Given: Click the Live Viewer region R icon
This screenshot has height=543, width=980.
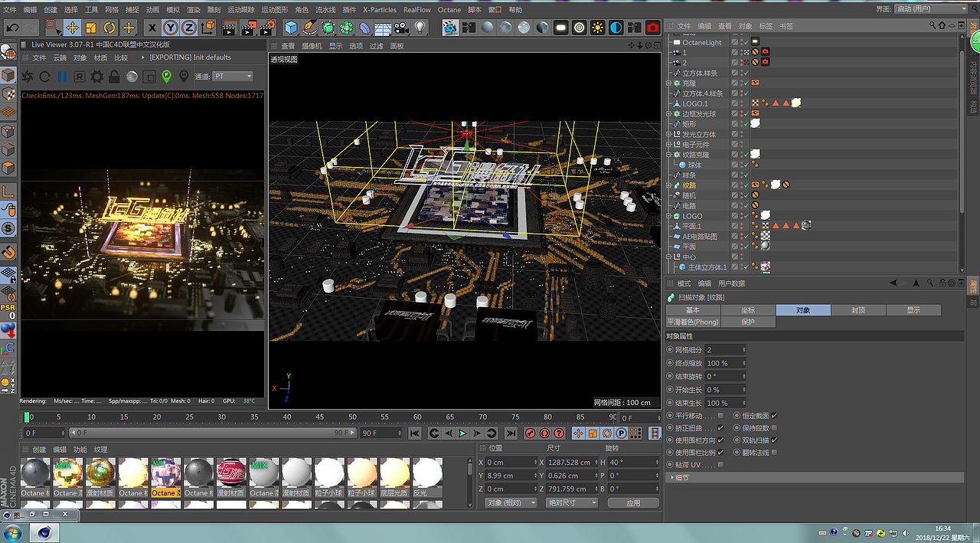Looking at the screenshot, I should point(80,77).
